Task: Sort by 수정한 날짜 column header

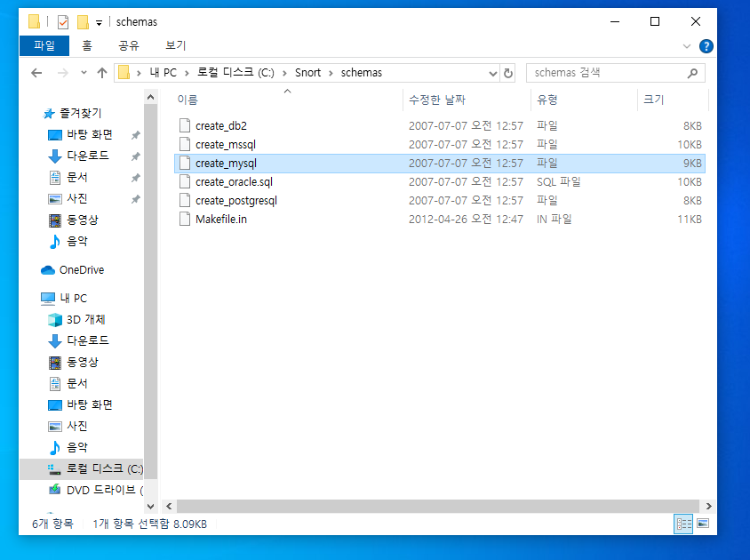Action: click(437, 100)
